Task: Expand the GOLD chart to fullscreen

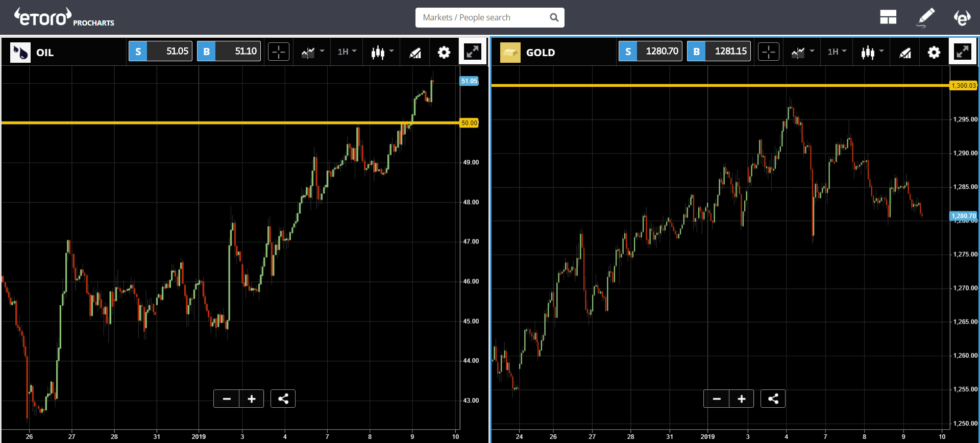Action: pyautogui.click(x=961, y=52)
